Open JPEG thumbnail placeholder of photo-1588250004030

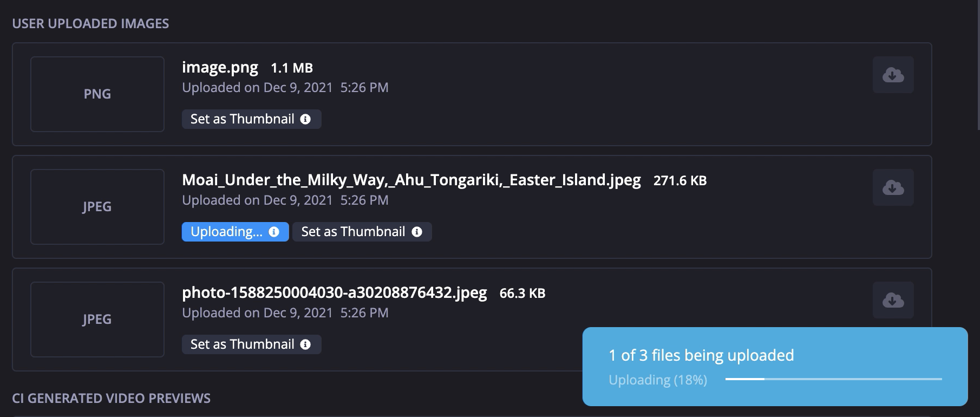[x=97, y=320]
